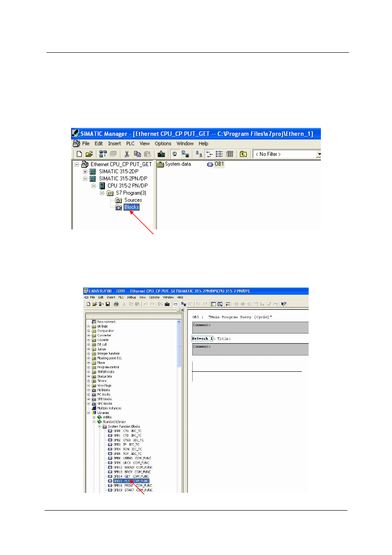
Task: Expand the SIMATIC 315-2DP station node
Action: [x=85, y=171]
